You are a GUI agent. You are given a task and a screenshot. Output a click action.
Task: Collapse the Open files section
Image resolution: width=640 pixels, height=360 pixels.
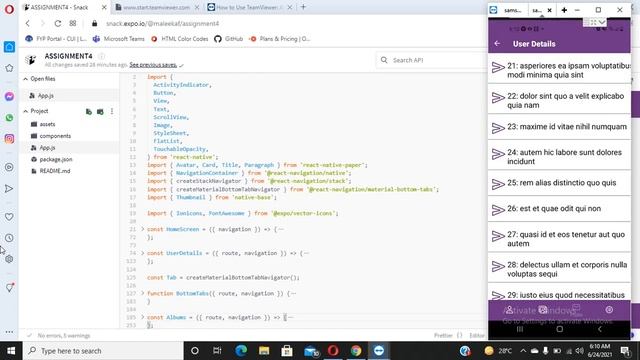coord(26,79)
